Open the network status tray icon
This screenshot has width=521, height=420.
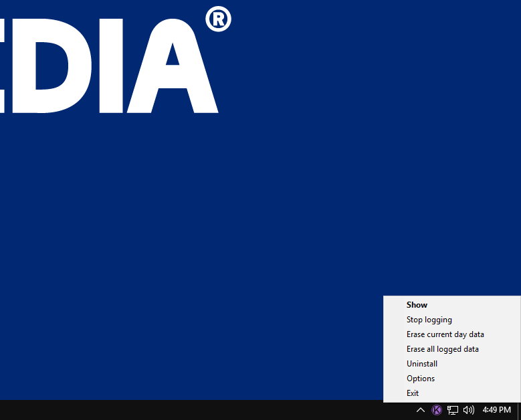[453, 410]
